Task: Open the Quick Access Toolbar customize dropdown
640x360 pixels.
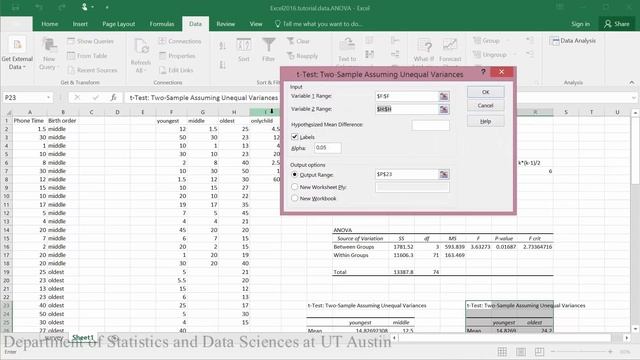Action: point(107,7)
